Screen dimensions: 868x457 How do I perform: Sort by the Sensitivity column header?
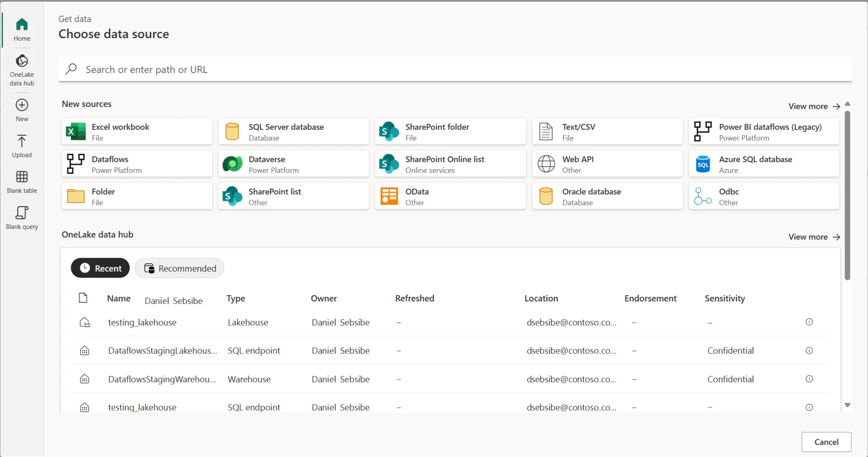[x=725, y=298]
